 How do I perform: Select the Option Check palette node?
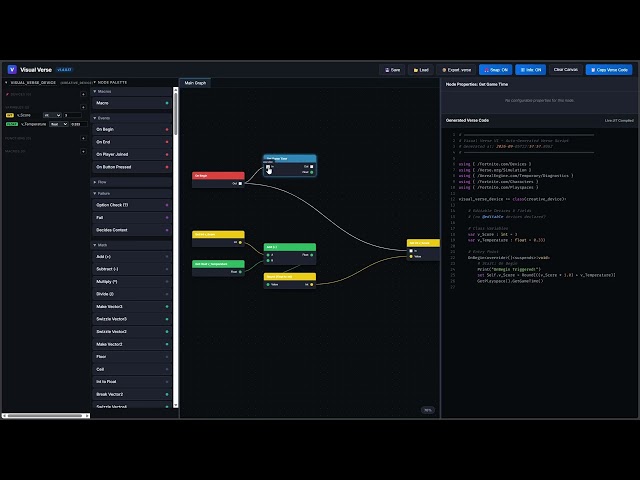(x=131, y=205)
